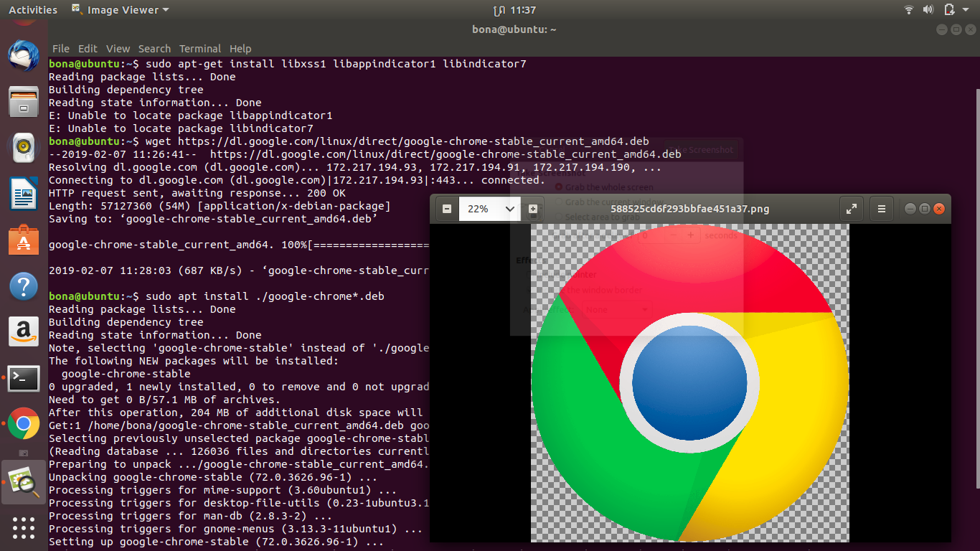Switch to Terminal via dock icon
980x551 pixels.
[x=24, y=378]
